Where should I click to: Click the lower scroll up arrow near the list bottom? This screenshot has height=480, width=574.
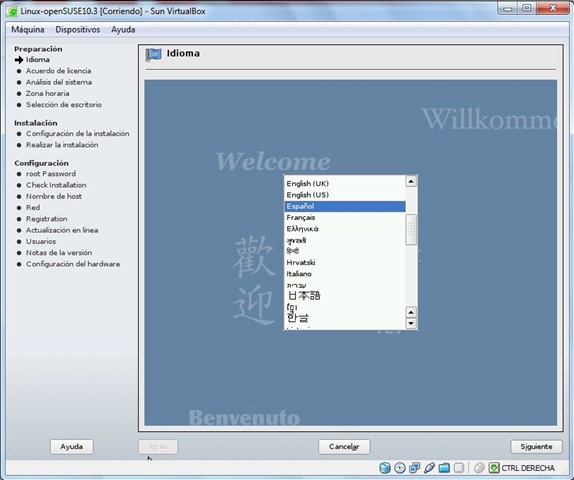pos(411,312)
